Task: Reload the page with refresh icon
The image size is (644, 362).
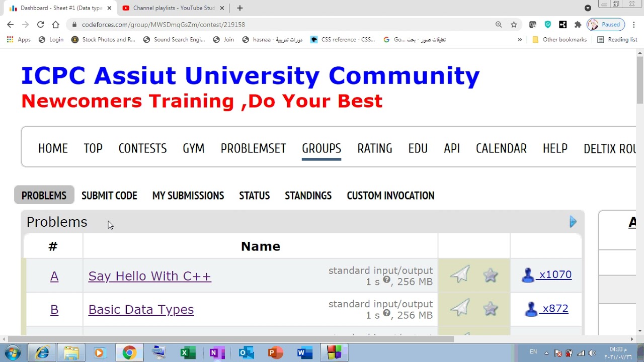Action: click(40, 24)
